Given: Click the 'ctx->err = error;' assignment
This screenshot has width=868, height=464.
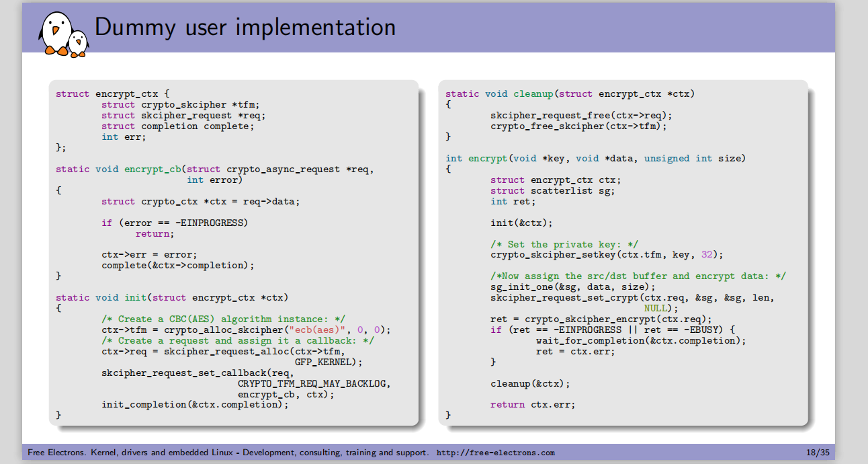Looking at the screenshot, I should point(149,255).
